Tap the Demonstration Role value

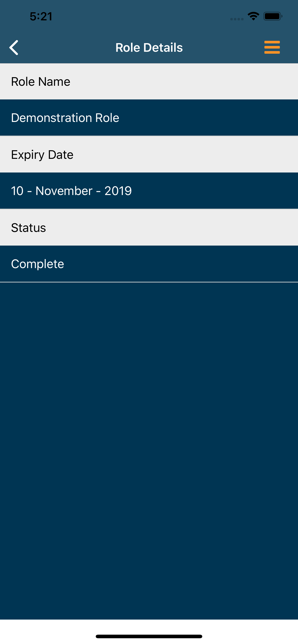pyautogui.click(x=65, y=118)
